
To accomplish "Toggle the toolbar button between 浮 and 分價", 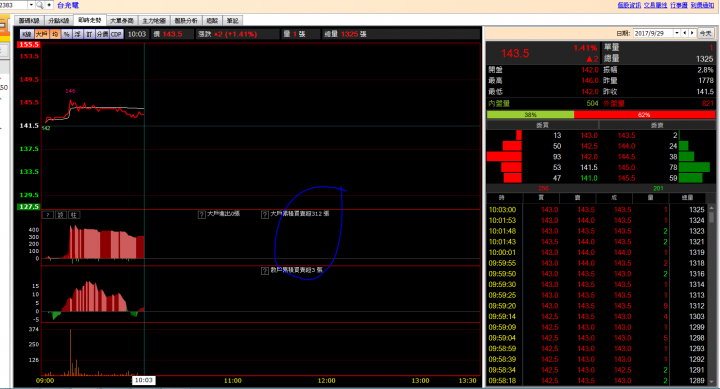I will 90,34.
